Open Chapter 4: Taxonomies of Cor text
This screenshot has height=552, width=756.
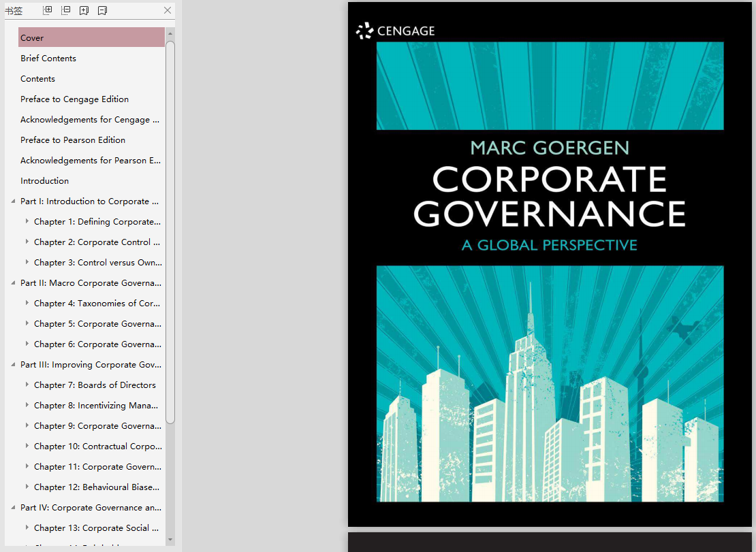(x=97, y=304)
